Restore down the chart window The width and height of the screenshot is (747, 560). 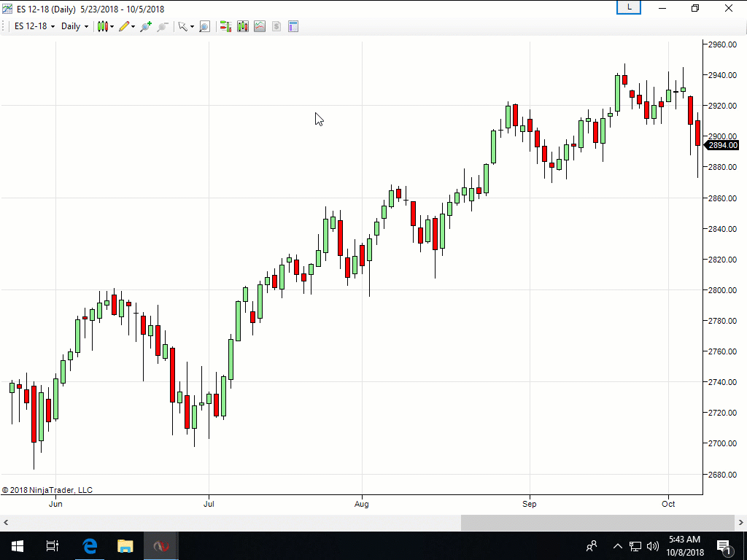tap(695, 8)
